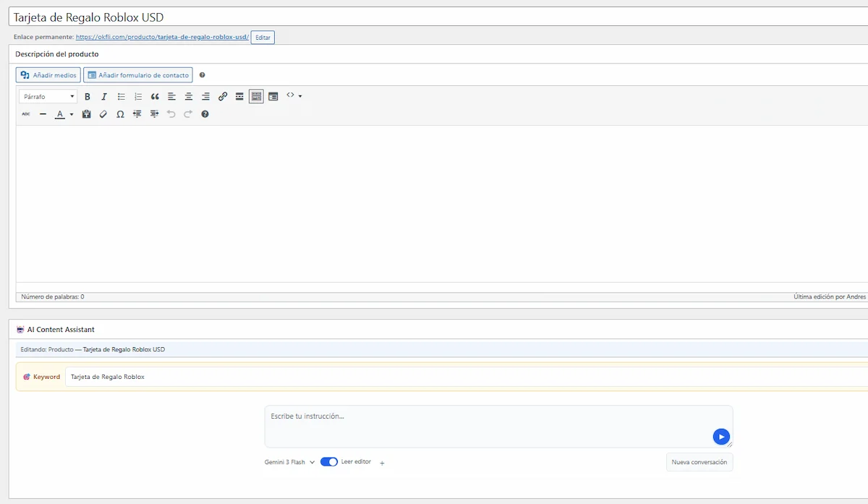Toggle bold formatting in the editor toolbar
Screen dimensions: 868x504
click(x=88, y=97)
